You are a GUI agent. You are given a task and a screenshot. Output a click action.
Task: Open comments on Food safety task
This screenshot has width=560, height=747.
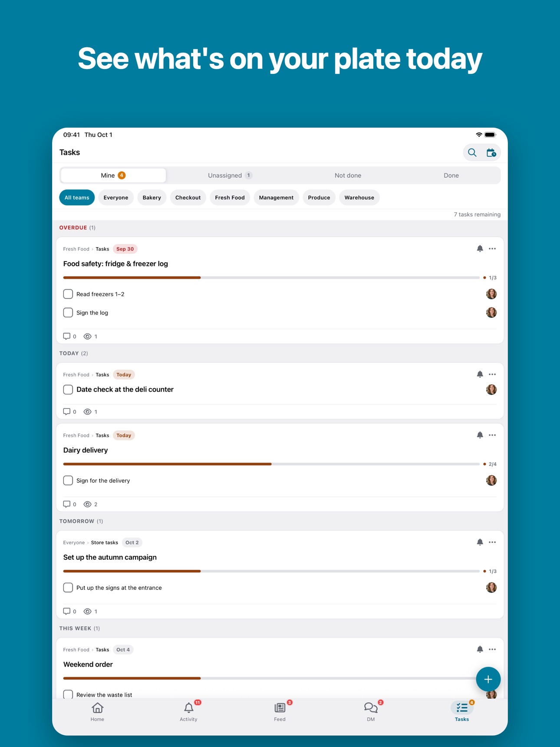click(x=70, y=337)
